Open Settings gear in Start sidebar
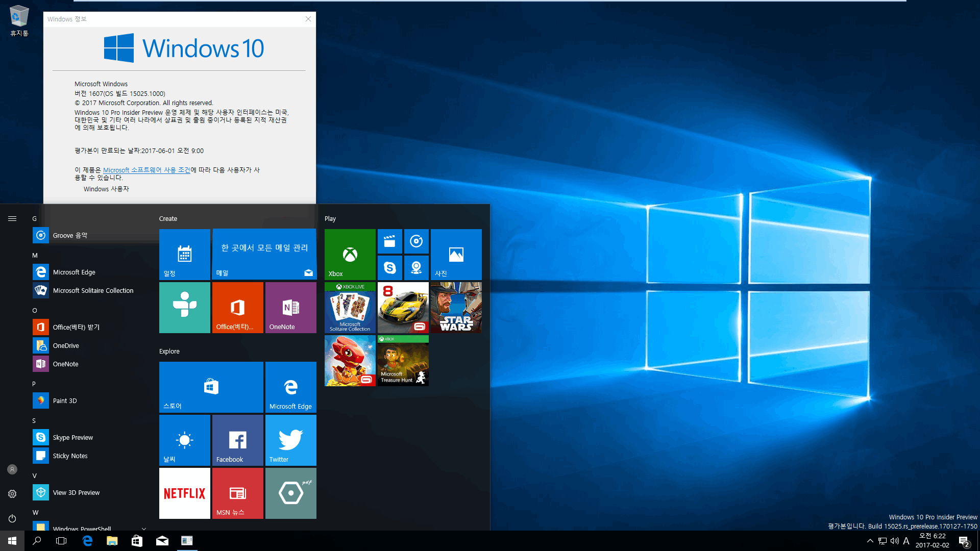The image size is (980, 551). pos(12,494)
